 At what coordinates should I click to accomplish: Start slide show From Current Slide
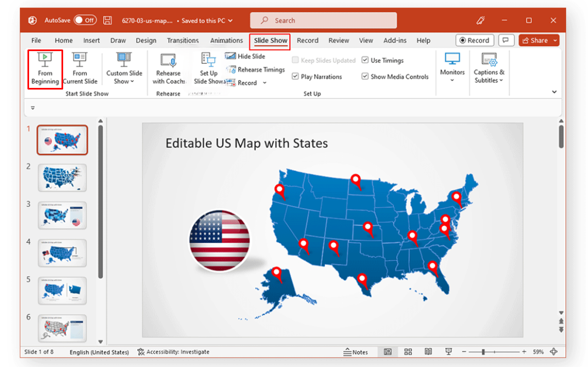click(x=80, y=69)
